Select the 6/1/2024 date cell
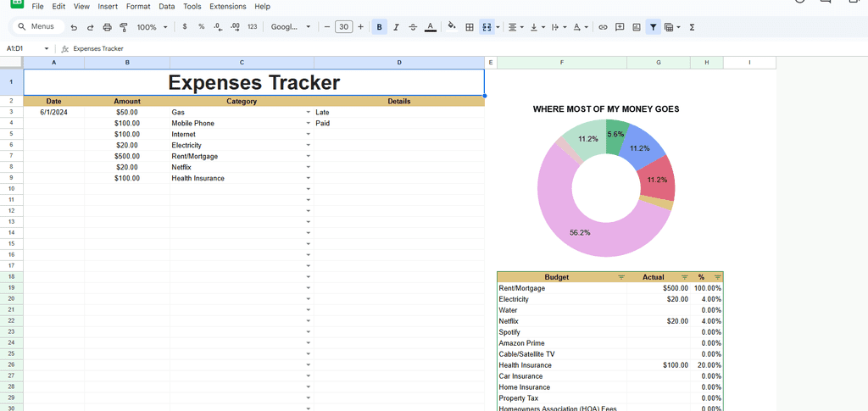868x411 pixels. [53, 113]
